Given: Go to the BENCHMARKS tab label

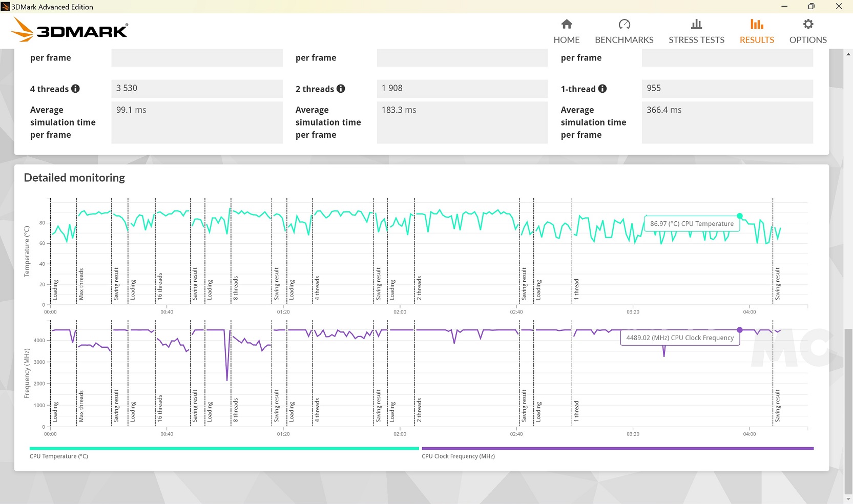Looking at the screenshot, I should [624, 40].
